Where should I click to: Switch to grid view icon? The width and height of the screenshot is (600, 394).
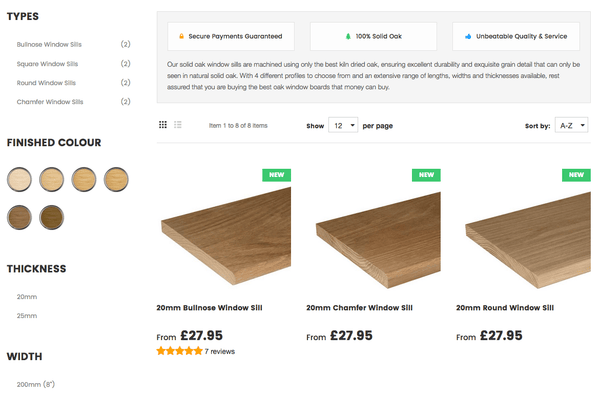tap(163, 125)
